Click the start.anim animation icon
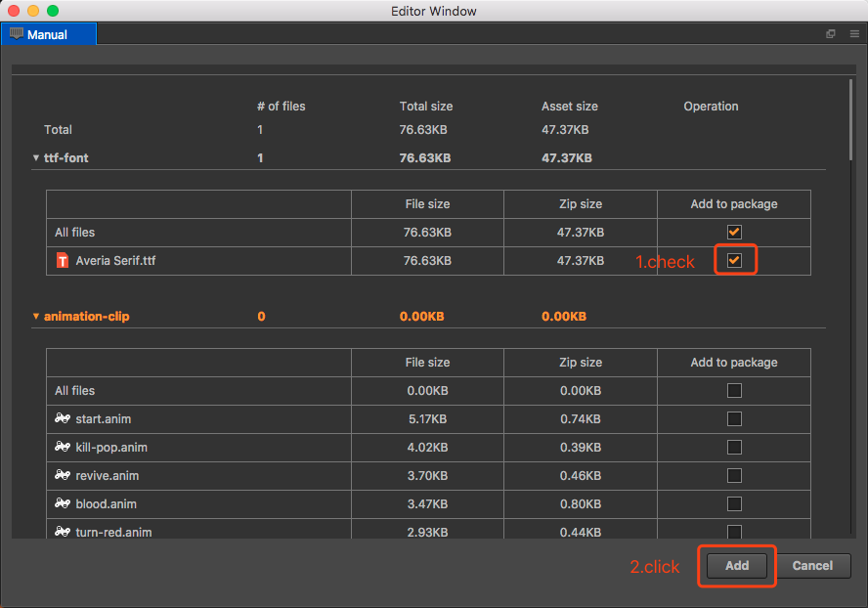This screenshot has width=868, height=608. pyautogui.click(x=63, y=418)
